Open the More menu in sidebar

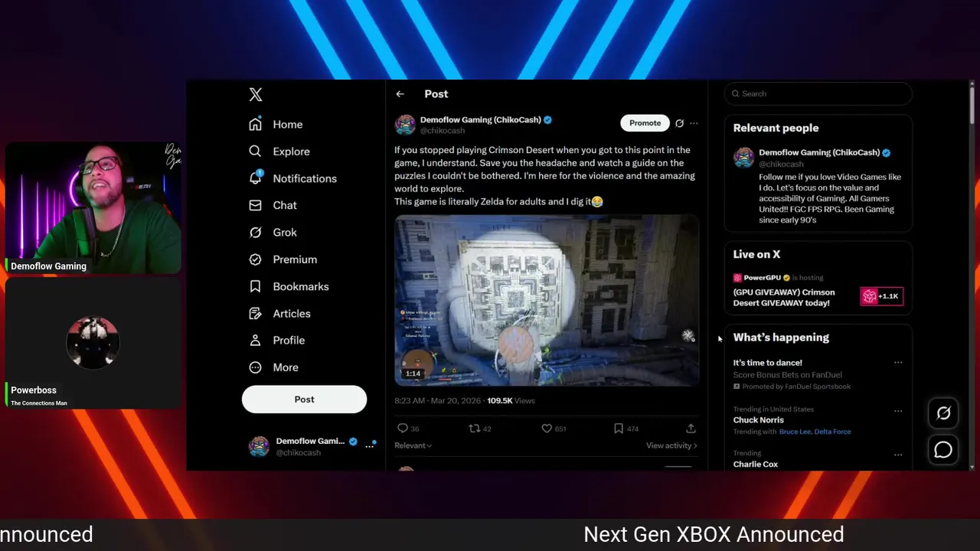pos(273,367)
